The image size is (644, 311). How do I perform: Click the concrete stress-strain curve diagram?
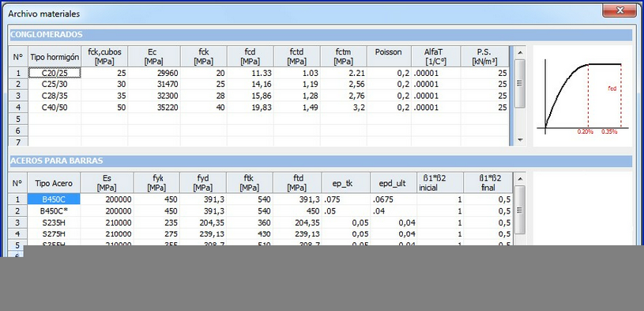[x=582, y=96]
